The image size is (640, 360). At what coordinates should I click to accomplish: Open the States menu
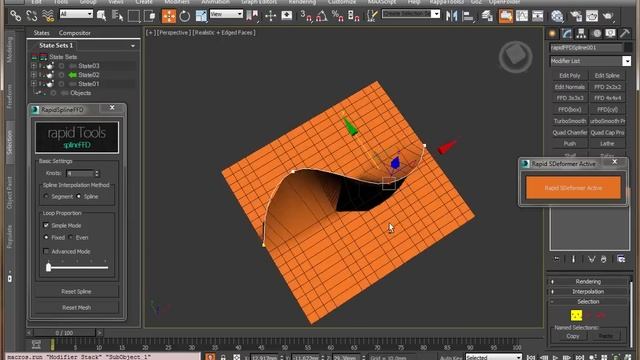pyautogui.click(x=41, y=33)
